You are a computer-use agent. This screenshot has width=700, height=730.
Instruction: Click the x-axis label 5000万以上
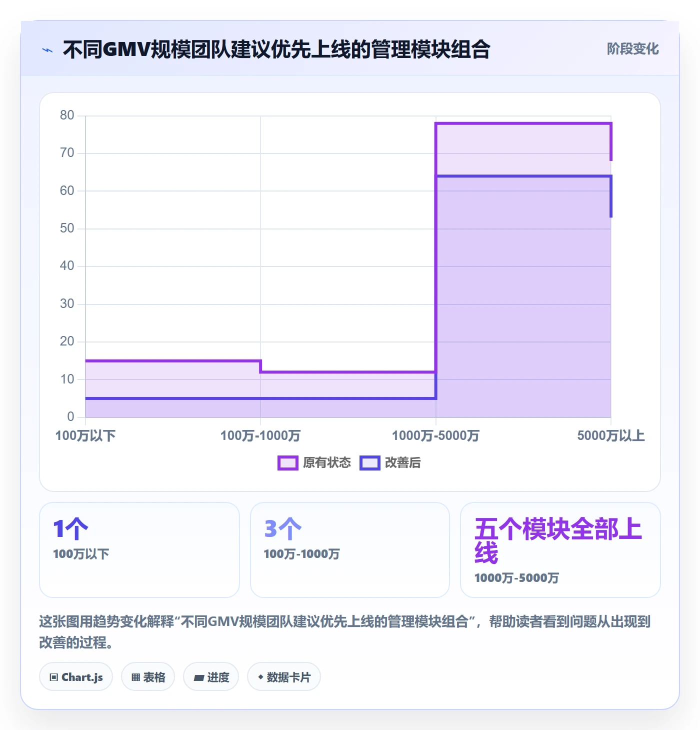pos(611,435)
